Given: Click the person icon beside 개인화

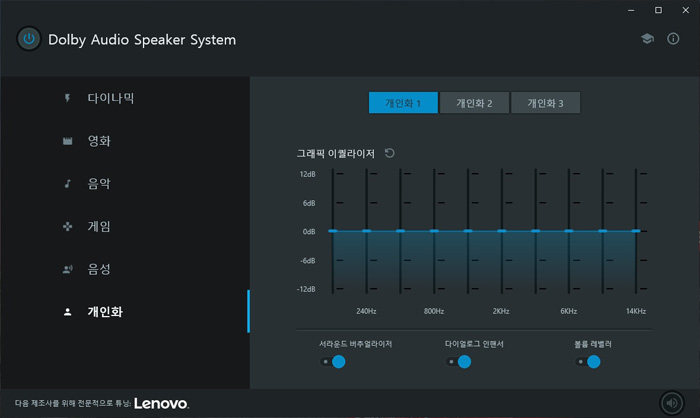Looking at the screenshot, I should pyautogui.click(x=67, y=312).
